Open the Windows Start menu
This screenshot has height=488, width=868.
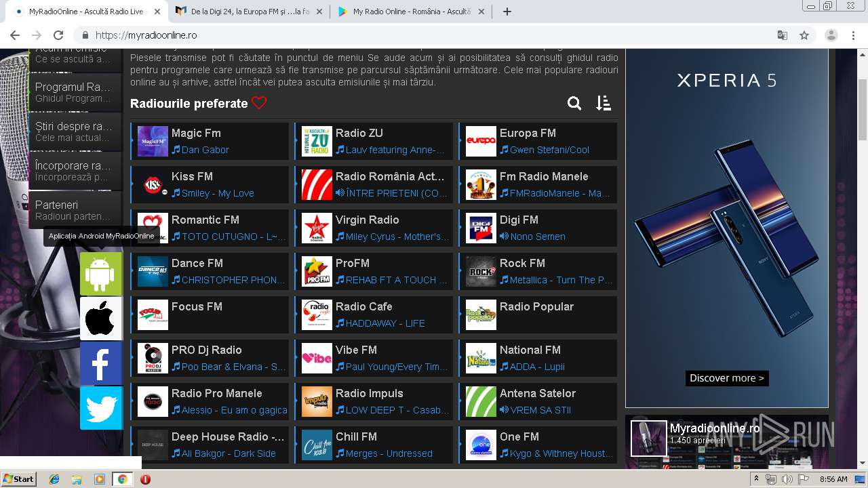point(18,479)
